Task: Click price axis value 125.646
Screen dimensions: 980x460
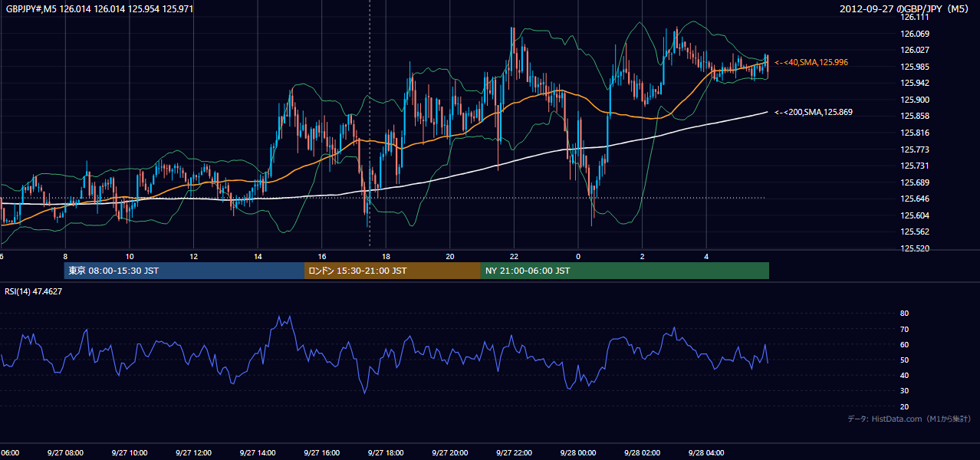Action: (x=914, y=199)
